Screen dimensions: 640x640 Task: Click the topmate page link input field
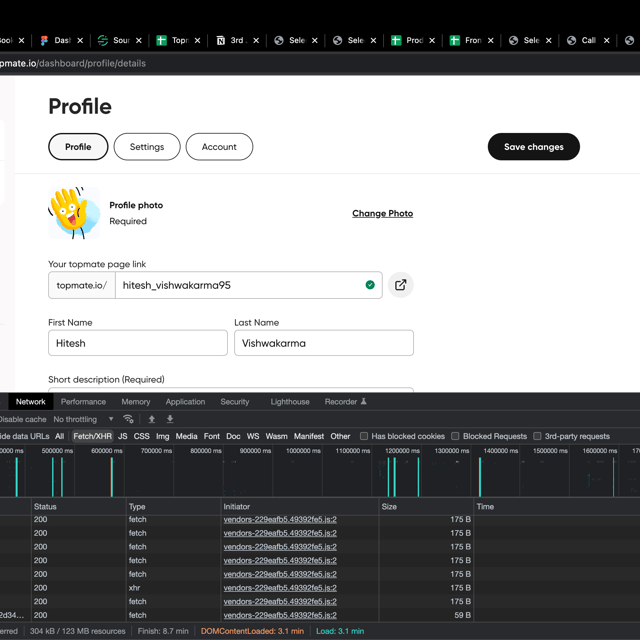[x=249, y=285]
